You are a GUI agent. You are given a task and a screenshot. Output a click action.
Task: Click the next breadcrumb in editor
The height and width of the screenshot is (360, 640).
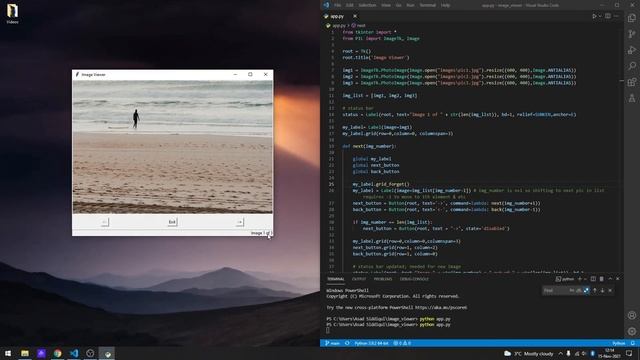pos(359,25)
